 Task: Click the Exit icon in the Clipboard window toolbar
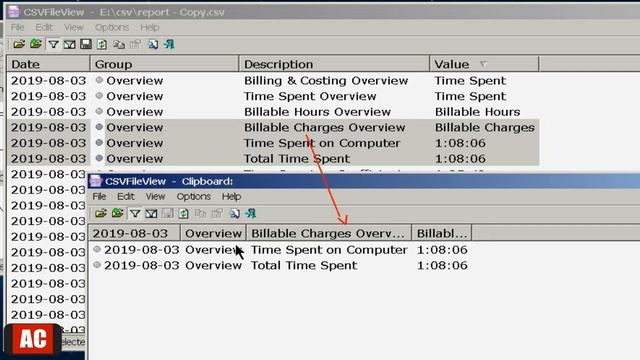[x=251, y=213]
